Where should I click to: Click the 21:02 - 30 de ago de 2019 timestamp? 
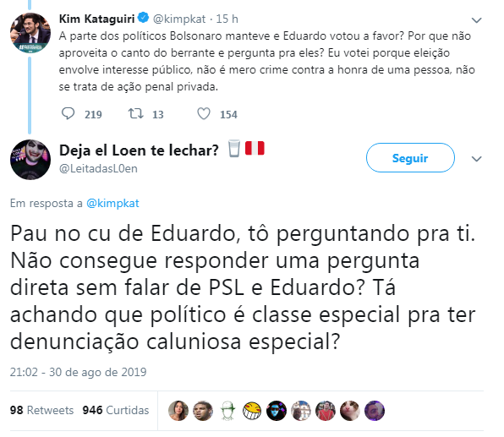coord(78,372)
